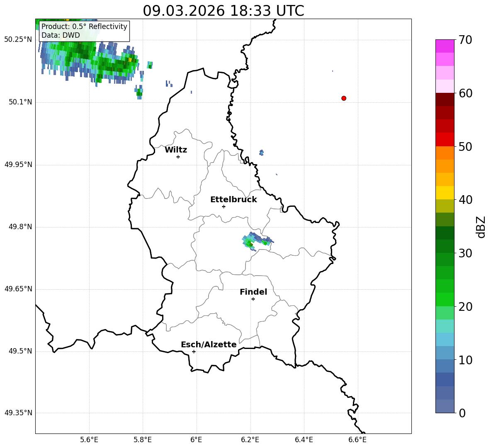Click the 6°E longitude label

tap(196, 440)
